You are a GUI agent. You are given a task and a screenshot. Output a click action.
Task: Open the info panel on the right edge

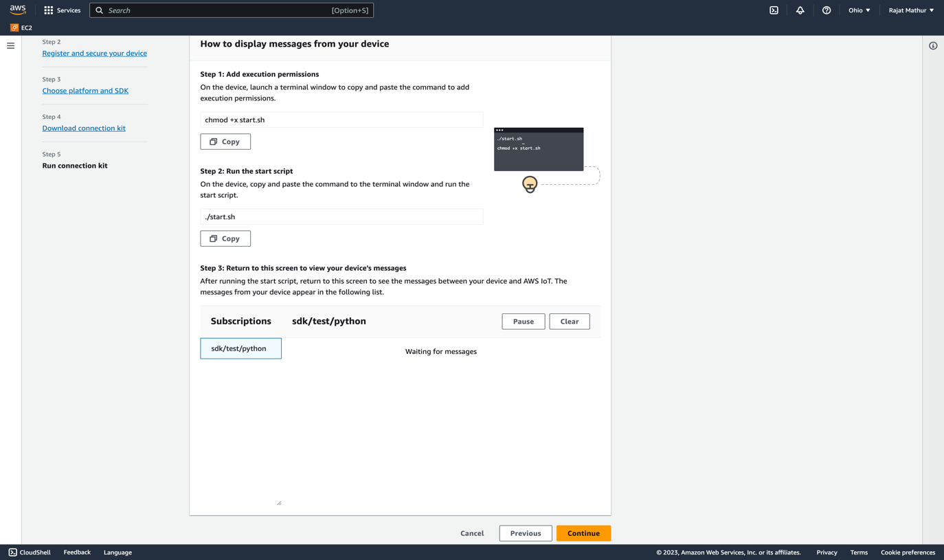(932, 45)
